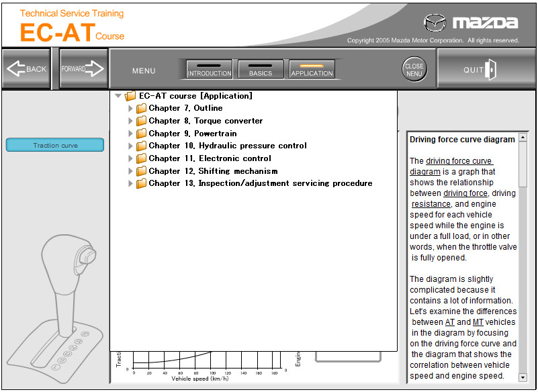The height and width of the screenshot is (392, 538).
Task: Click the Chapter 11 folder icon
Action: (x=141, y=158)
